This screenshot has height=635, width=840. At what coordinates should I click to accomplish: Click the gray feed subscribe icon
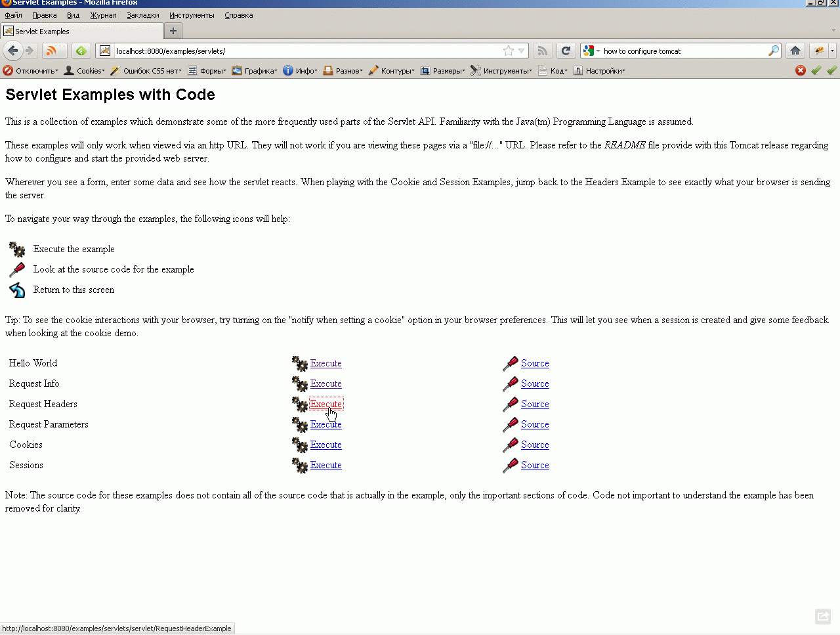tap(542, 51)
